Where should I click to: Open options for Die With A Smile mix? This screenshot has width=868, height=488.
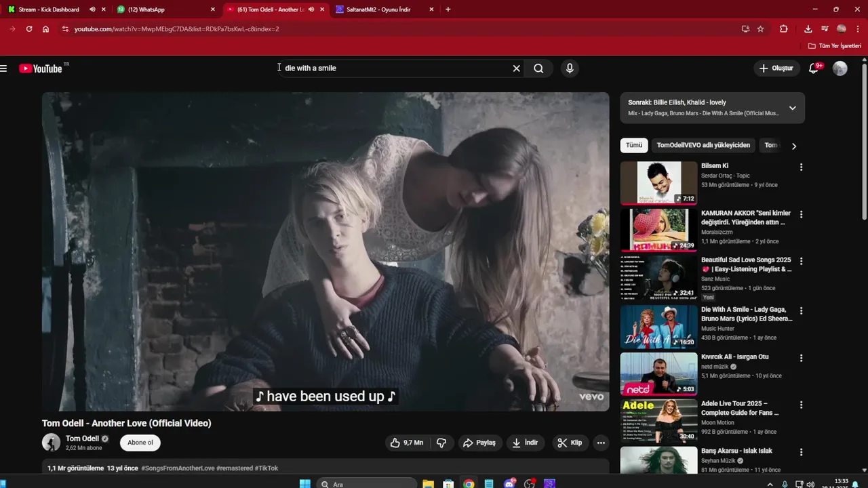(801, 310)
